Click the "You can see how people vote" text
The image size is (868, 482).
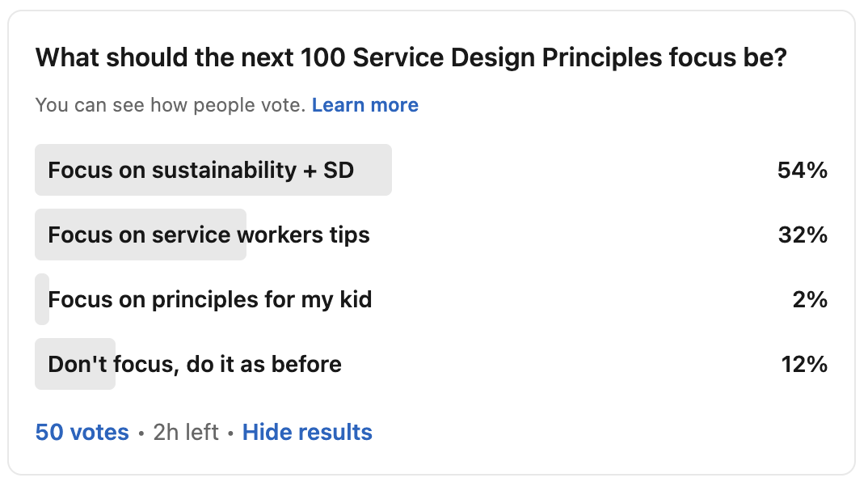171,105
